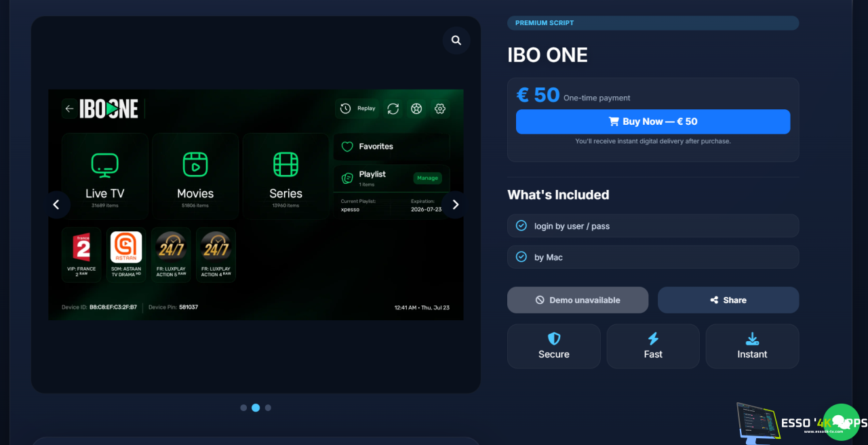
Task: Click the 12:41 AM date text in screenshot
Action: tap(422, 307)
